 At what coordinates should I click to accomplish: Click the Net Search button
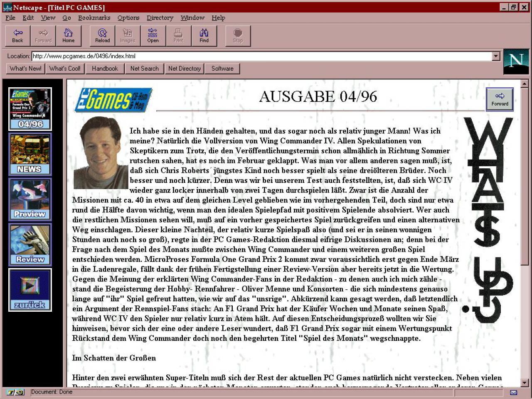(x=144, y=69)
